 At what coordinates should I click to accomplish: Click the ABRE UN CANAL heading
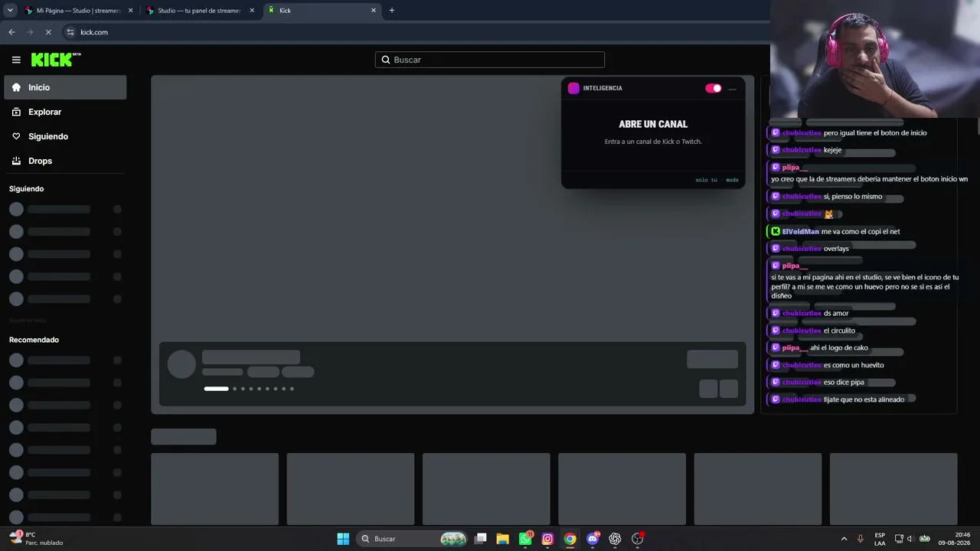pos(653,124)
